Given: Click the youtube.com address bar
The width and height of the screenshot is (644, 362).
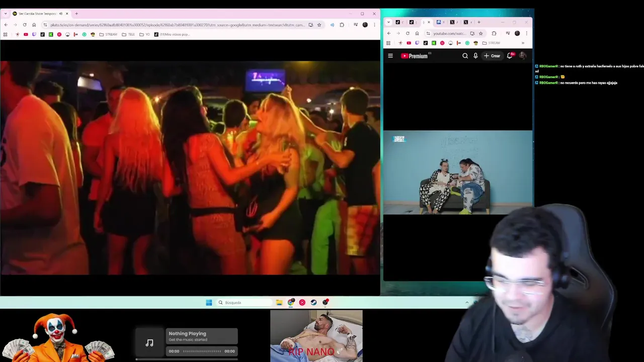Looking at the screenshot, I should 450,33.
